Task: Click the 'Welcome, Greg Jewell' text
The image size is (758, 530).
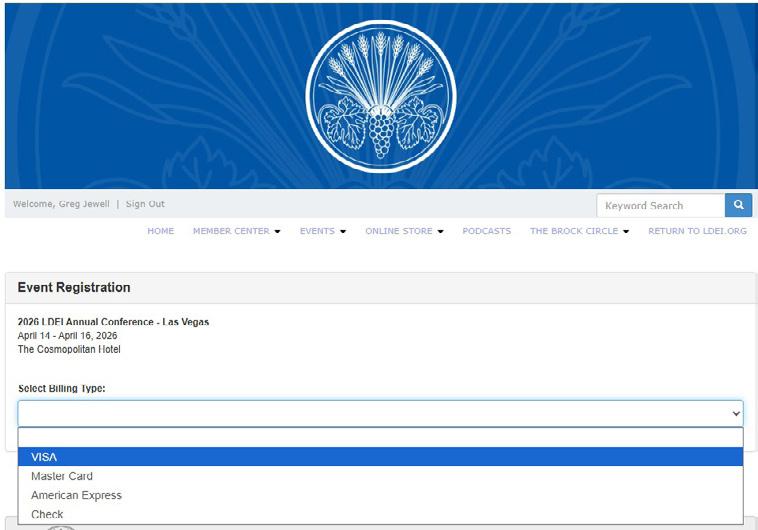Action: 61,204
